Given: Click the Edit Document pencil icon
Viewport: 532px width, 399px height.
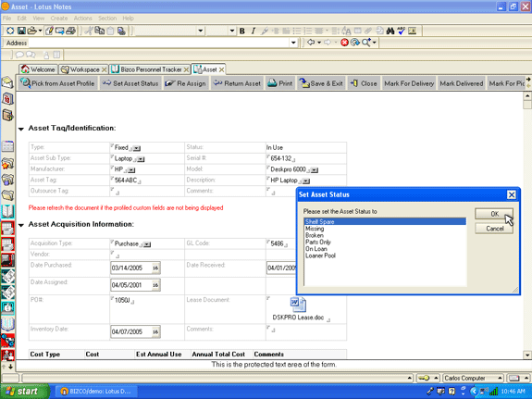Looking at the screenshot, I should click(49, 31).
